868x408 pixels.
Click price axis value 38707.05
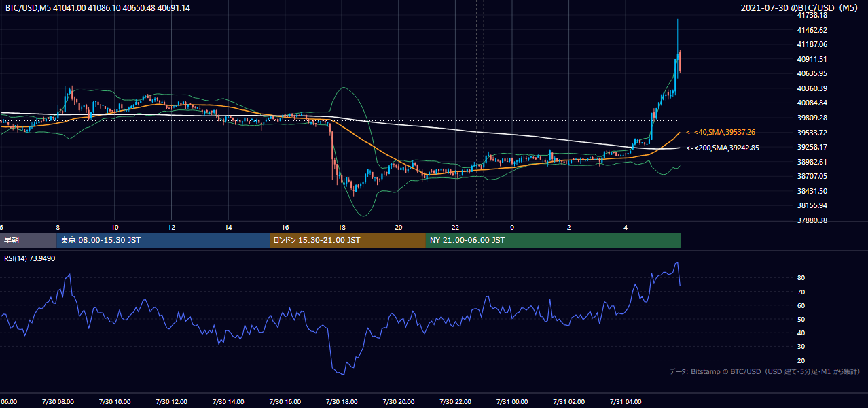812,176
